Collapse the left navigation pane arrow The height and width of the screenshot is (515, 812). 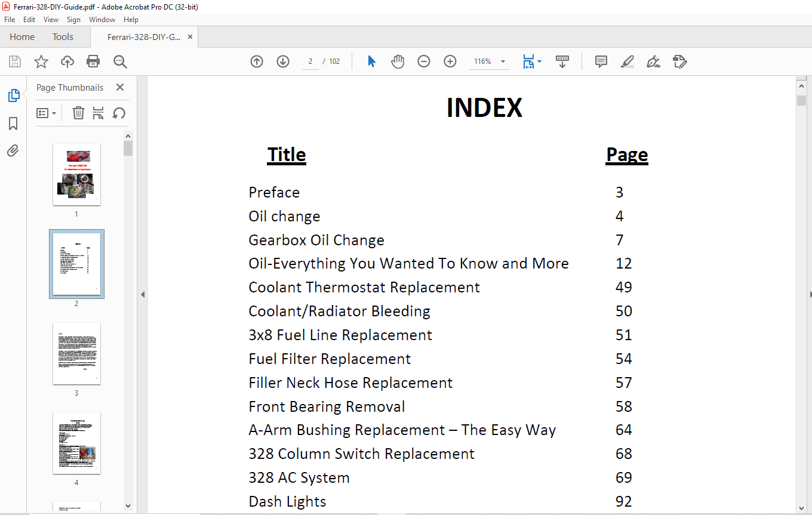click(143, 294)
